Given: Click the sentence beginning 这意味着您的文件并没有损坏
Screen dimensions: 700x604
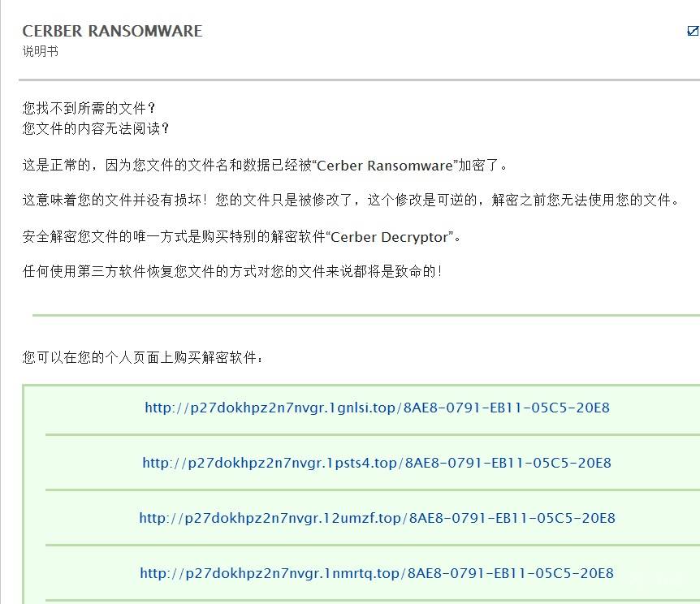Looking at the screenshot, I should 351,200.
